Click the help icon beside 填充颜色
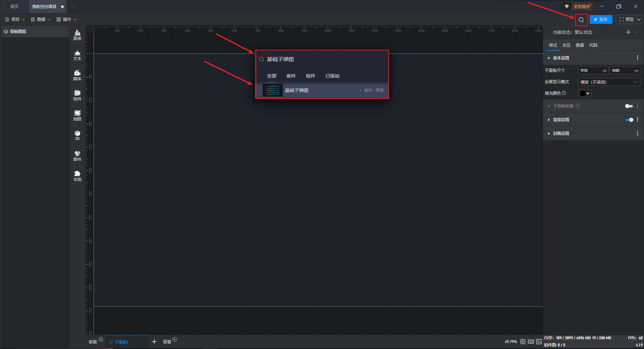The height and width of the screenshot is (349, 644). coord(564,93)
